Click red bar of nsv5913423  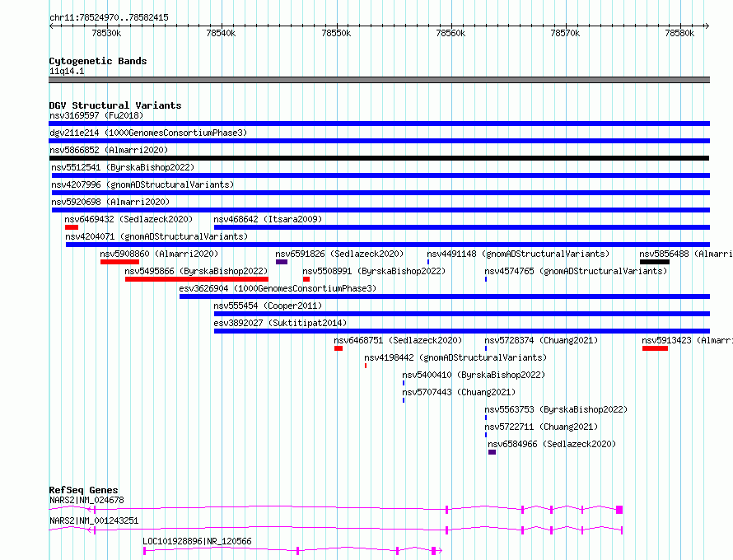[655, 348]
